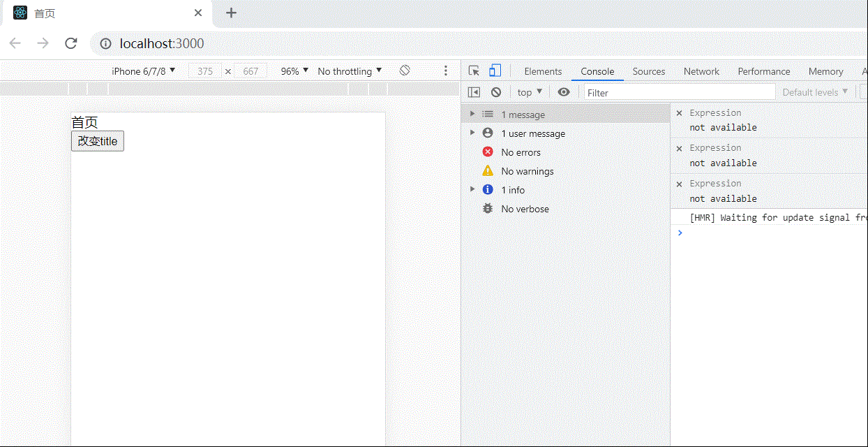
Task: Clear the console output
Action: pos(496,92)
